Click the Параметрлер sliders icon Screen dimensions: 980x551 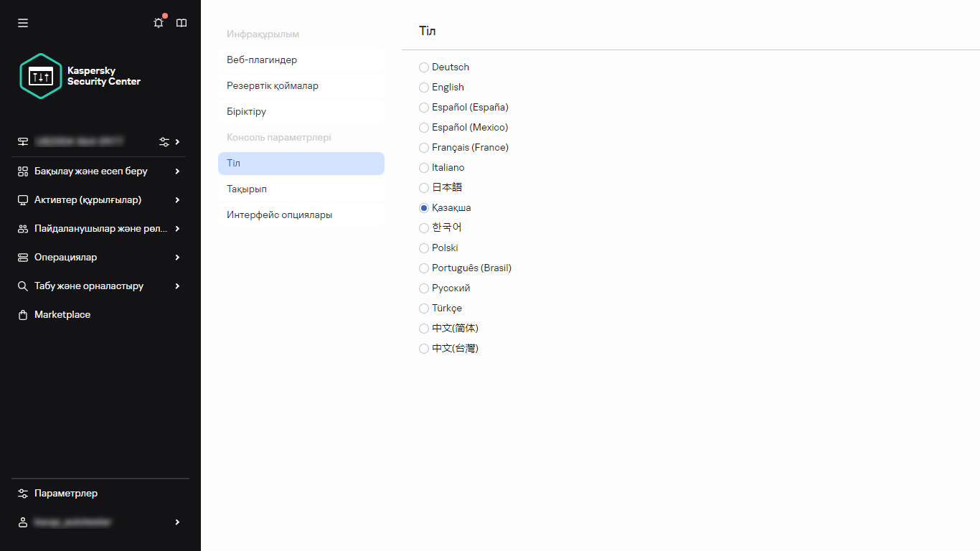(x=23, y=494)
